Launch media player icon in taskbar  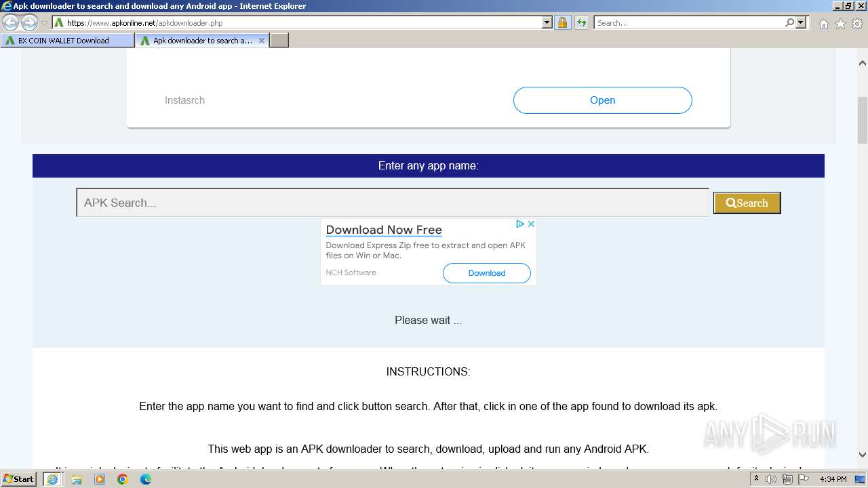pos(100,479)
